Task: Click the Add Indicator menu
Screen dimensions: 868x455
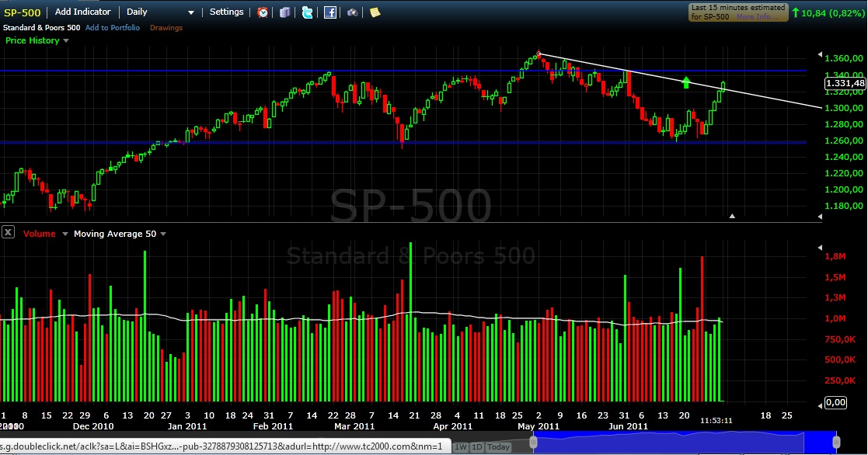Action: (82, 12)
